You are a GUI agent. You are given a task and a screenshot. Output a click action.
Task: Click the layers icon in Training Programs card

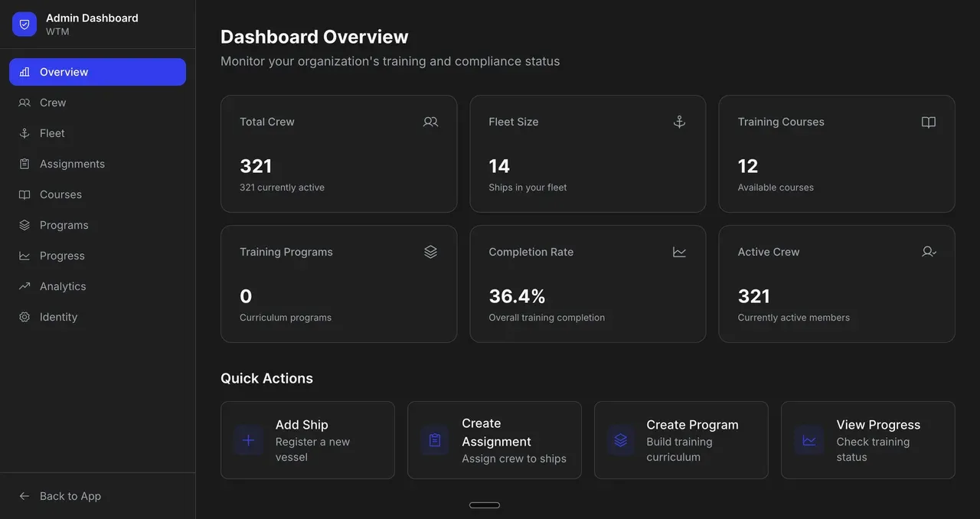pyautogui.click(x=430, y=252)
